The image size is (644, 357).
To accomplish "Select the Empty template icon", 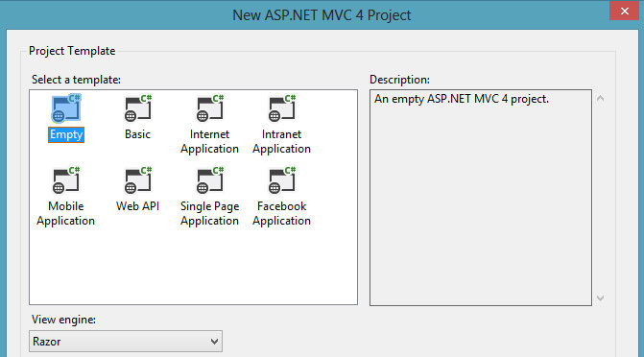I will click(66, 108).
